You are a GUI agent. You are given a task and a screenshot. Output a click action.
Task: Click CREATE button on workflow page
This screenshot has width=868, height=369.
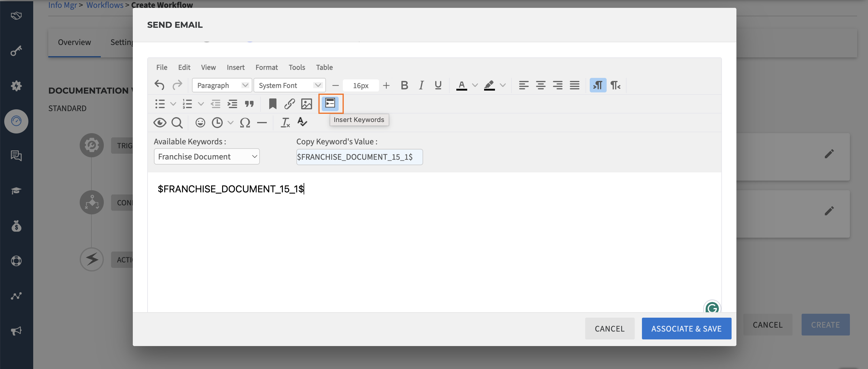pyautogui.click(x=825, y=325)
